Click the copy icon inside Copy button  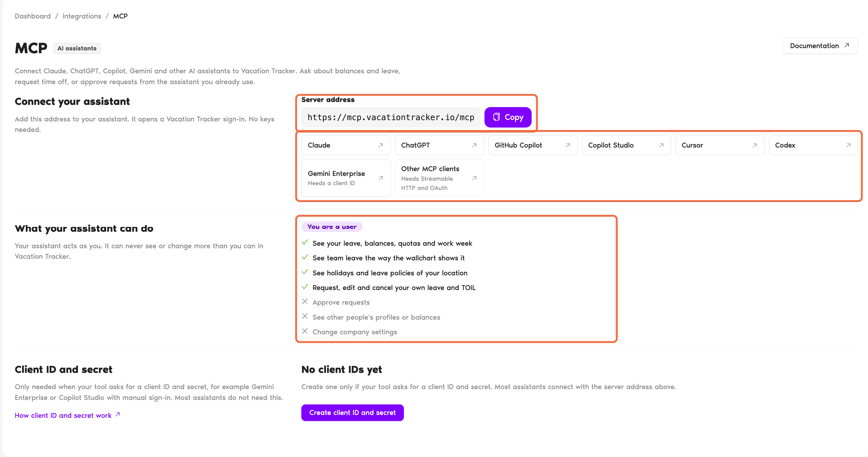pyautogui.click(x=496, y=117)
